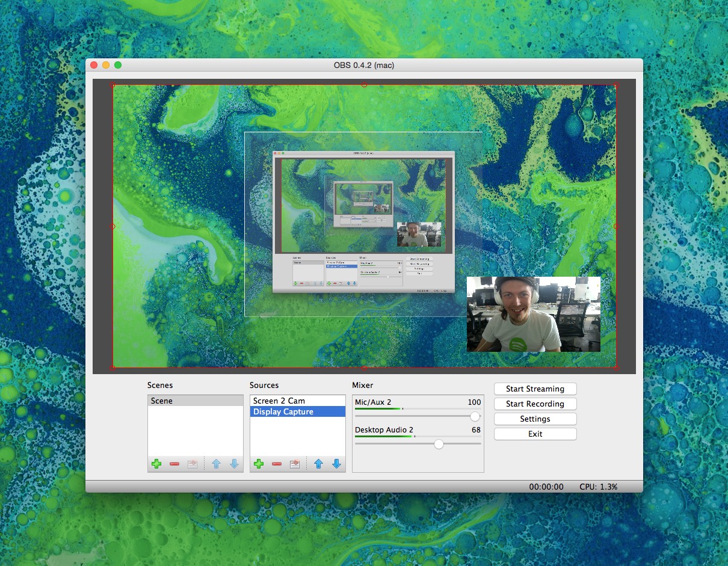
Task: Click the Exit button
Action: tap(535, 434)
